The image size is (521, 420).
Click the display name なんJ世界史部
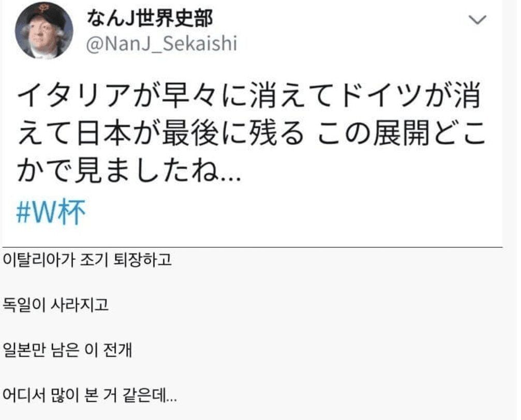(x=150, y=19)
